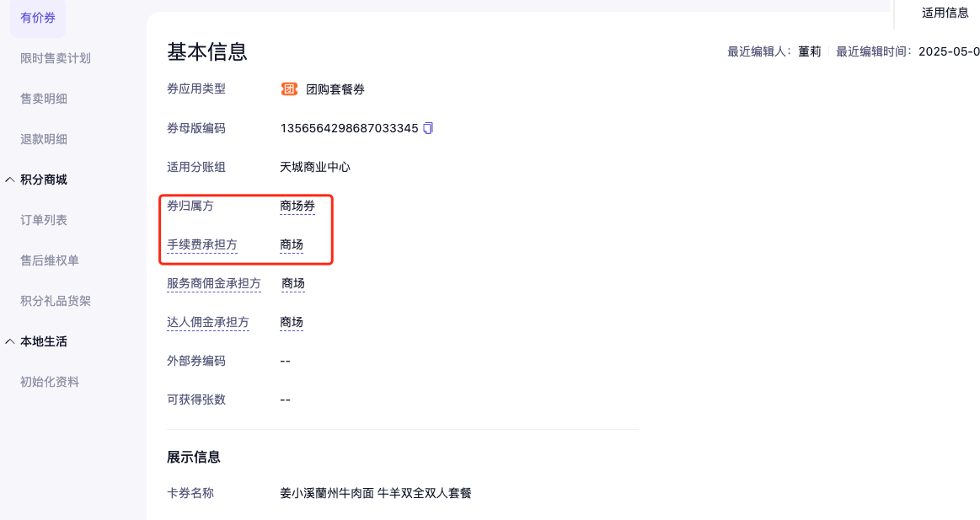Switch to the 适用信息 tab
This screenshot has width=980, height=520.
tap(945, 13)
